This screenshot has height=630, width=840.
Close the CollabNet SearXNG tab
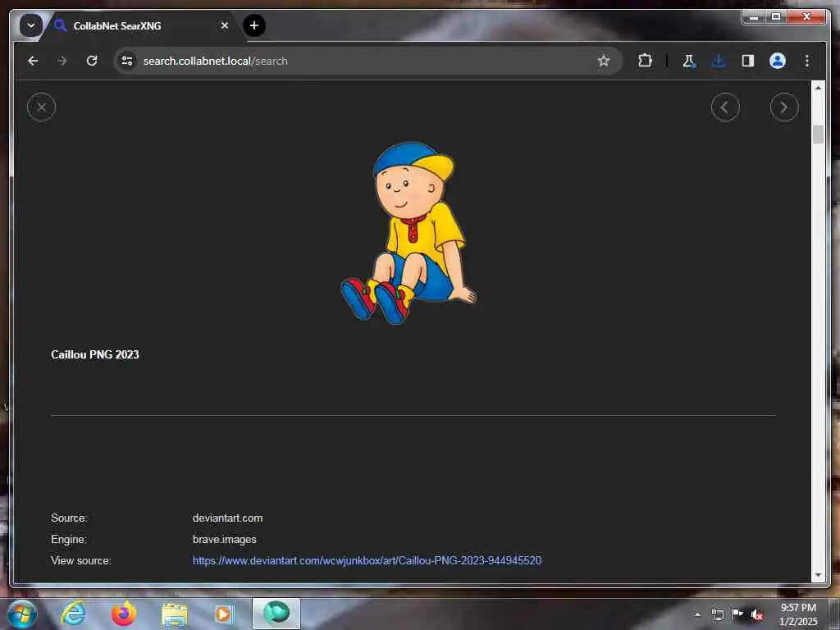225,25
